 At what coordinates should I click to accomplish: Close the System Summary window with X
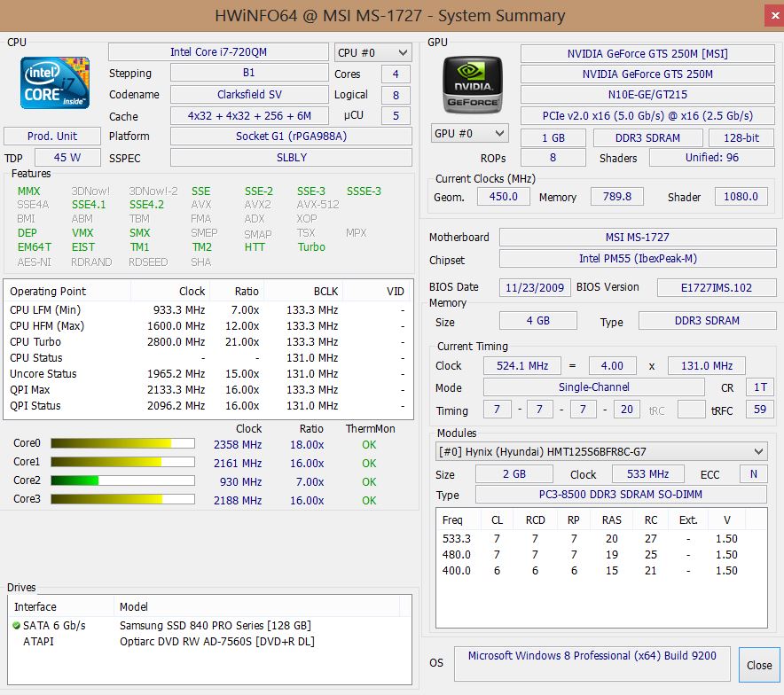click(774, 15)
